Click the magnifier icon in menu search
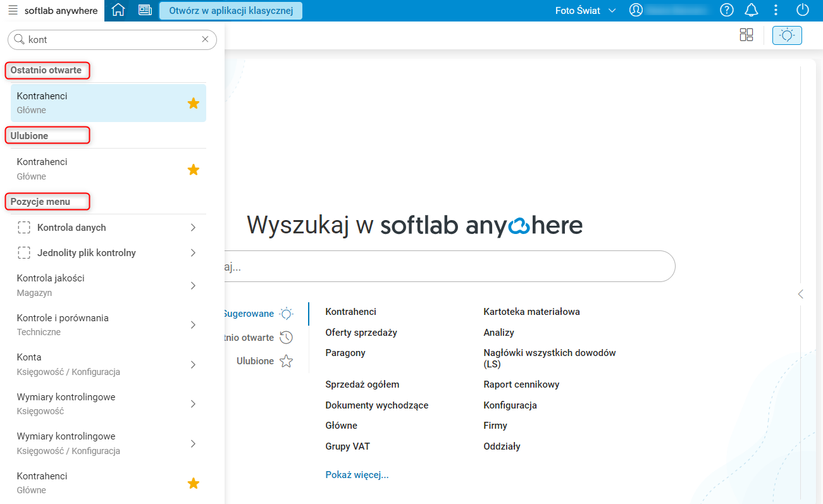Image resolution: width=823 pixels, height=504 pixels. click(19, 39)
